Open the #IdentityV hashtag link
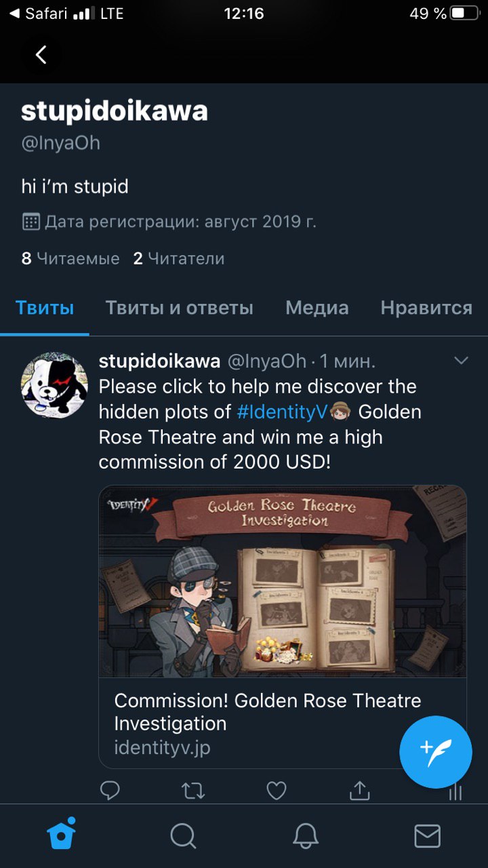 pyautogui.click(x=282, y=412)
